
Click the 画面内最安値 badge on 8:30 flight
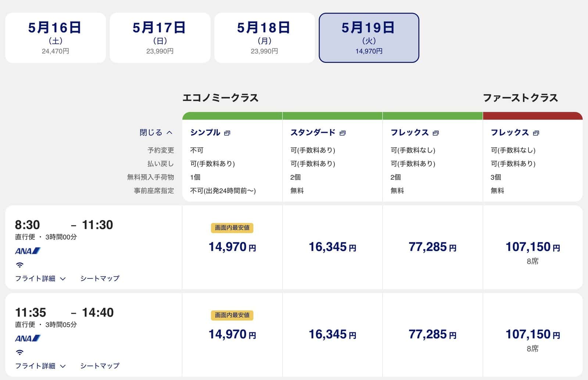[232, 228]
